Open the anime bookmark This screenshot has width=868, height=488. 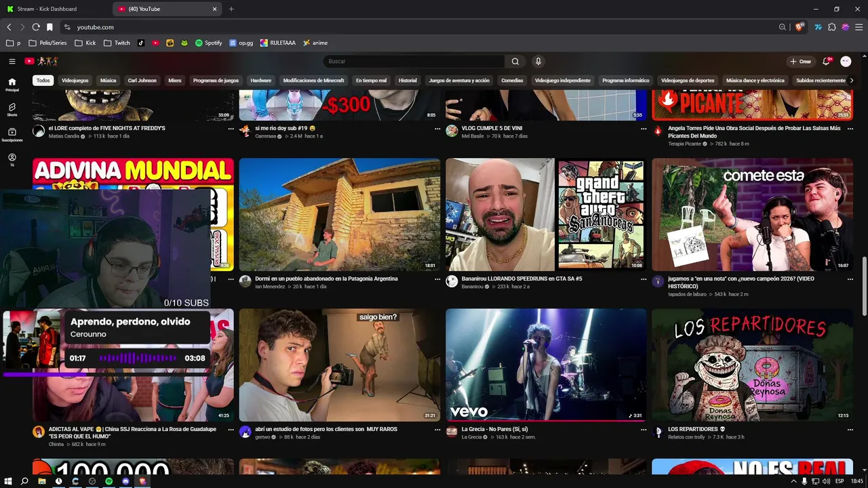click(315, 43)
